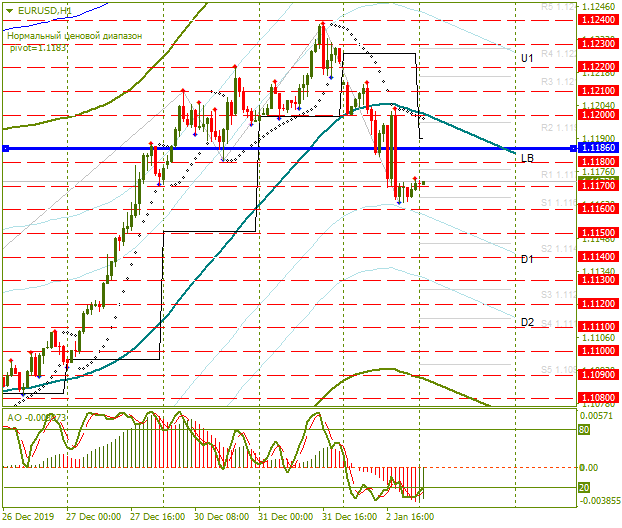Select the U1 channel label
The image size is (622, 528).
(527, 58)
